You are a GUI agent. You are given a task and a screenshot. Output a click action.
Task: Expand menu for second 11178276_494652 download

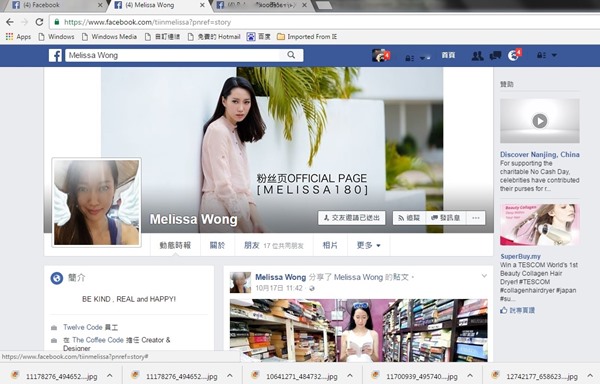[230, 376]
